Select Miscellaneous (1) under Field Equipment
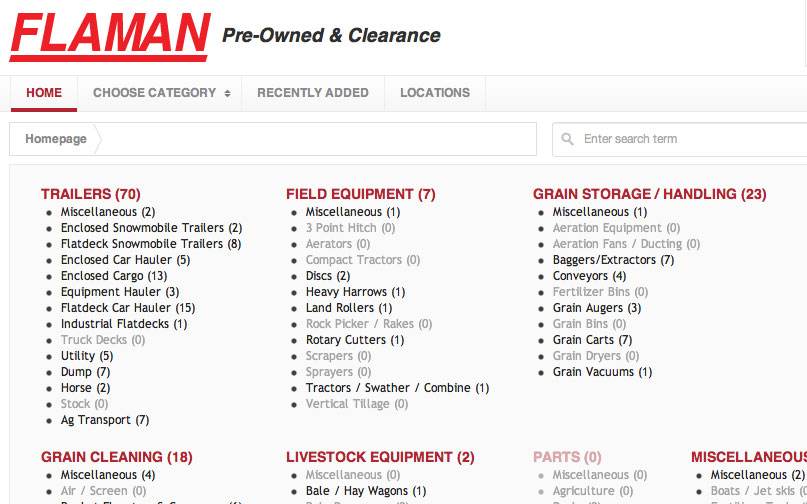This screenshot has width=807, height=504. (353, 212)
